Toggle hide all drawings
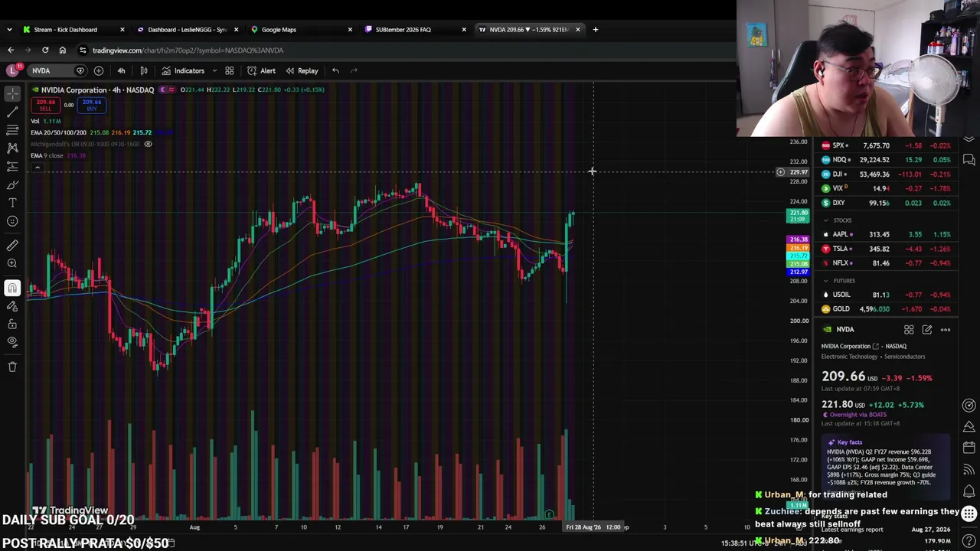This screenshot has width=980, height=551. [x=12, y=342]
